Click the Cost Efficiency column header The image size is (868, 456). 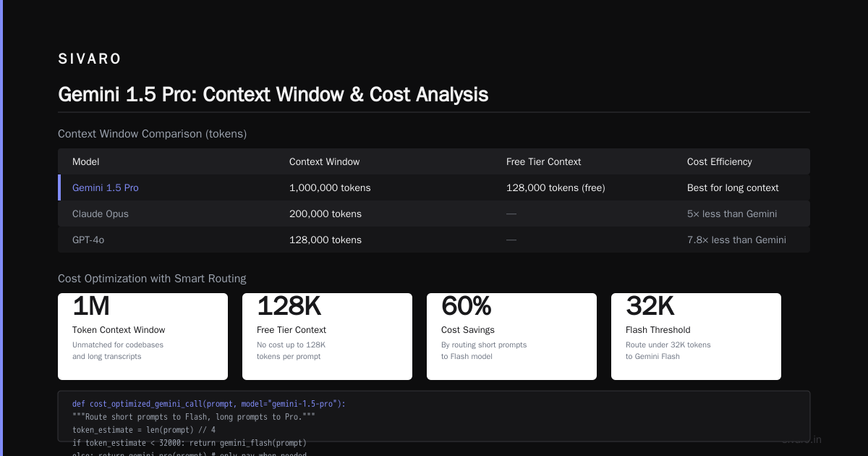tap(720, 161)
